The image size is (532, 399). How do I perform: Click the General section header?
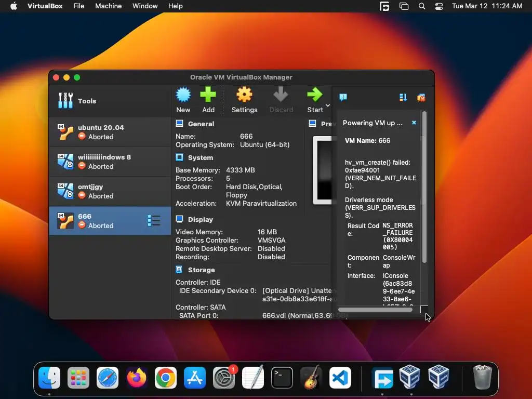tap(201, 124)
